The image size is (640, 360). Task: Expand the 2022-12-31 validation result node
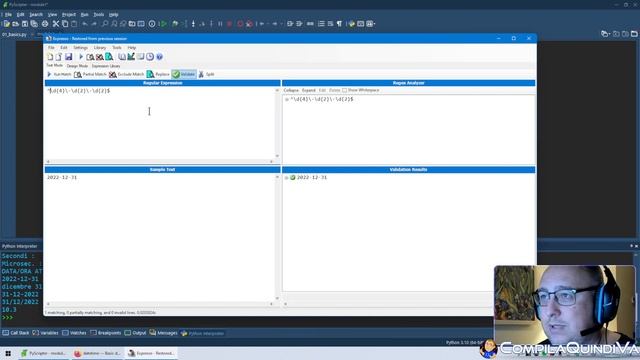click(287, 178)
